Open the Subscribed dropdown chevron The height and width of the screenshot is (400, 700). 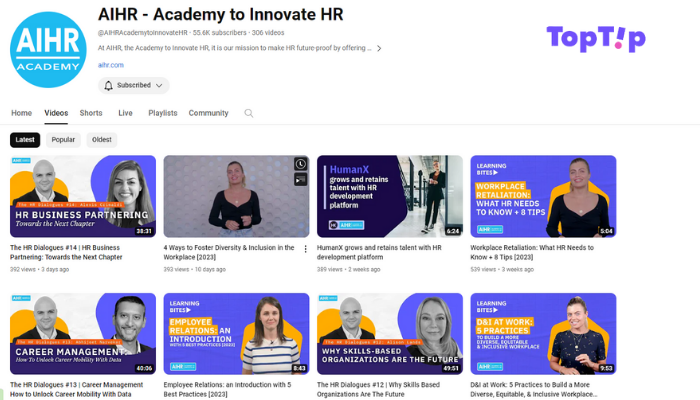click(x=159, y=85)
